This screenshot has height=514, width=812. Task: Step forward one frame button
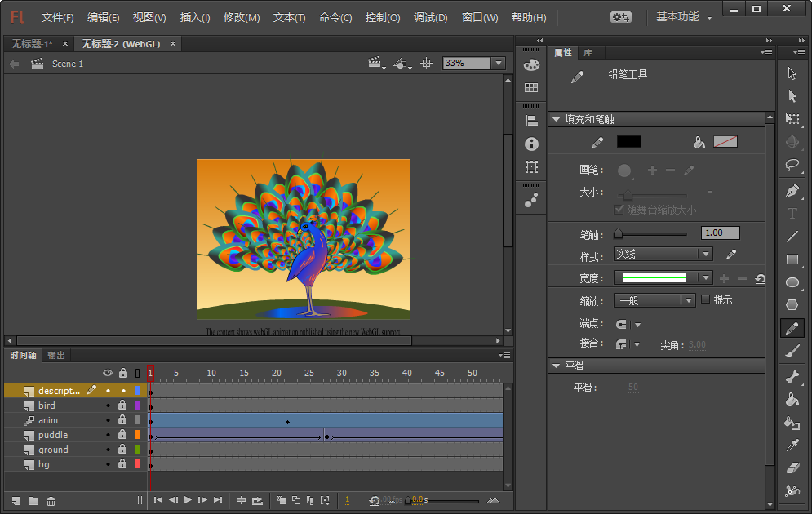coord(202,499)
